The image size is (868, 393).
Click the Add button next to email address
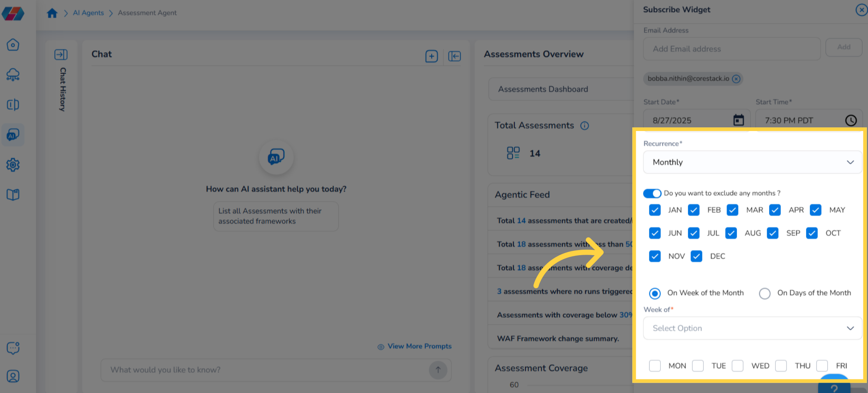(844, 47)
